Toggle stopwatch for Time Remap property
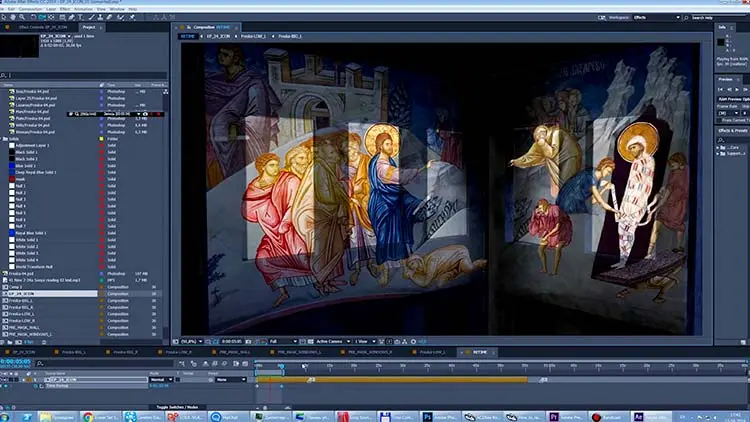 (35, 386)
